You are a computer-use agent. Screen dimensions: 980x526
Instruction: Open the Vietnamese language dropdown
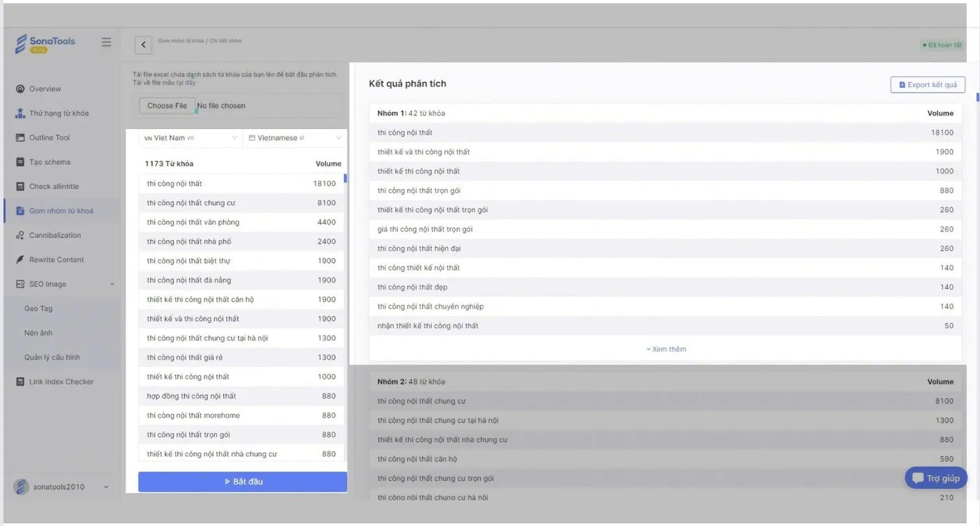pos(293,137)
